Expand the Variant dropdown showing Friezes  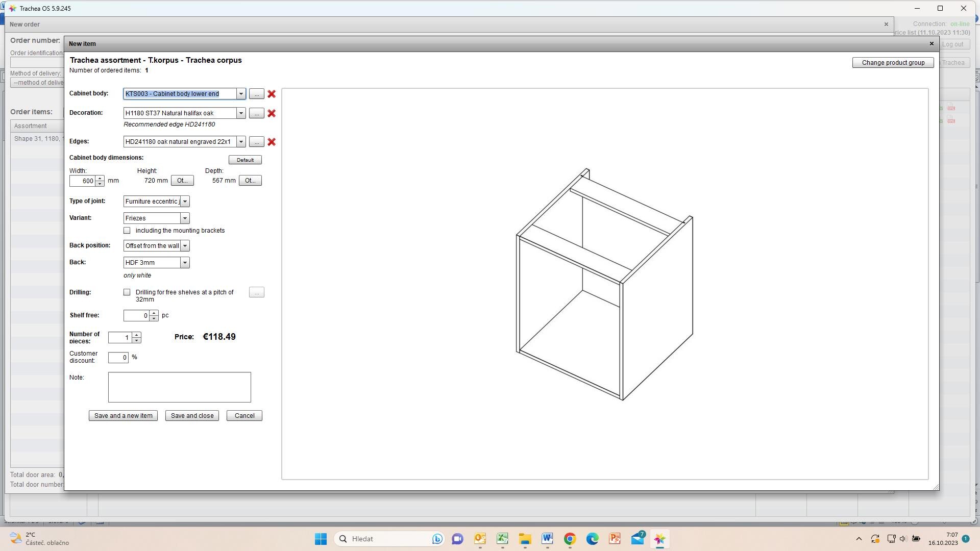pyautogui.click(x=185, y=218)
